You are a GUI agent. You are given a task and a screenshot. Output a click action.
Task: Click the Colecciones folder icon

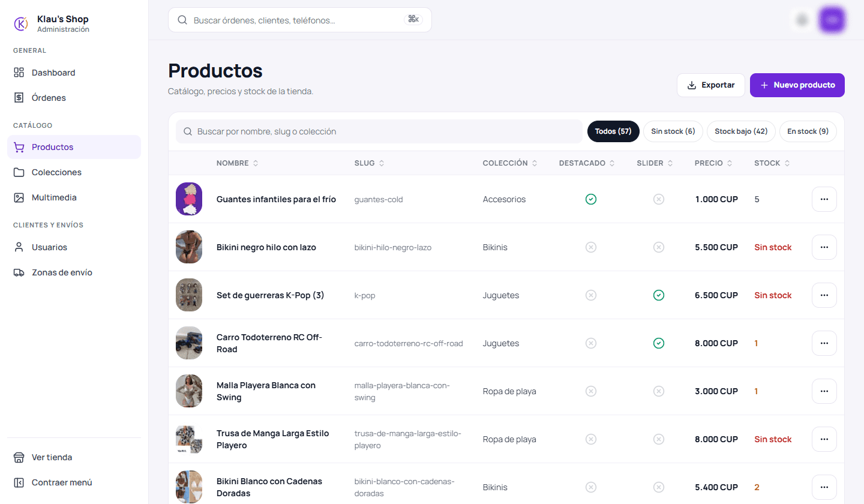(19, 172)
